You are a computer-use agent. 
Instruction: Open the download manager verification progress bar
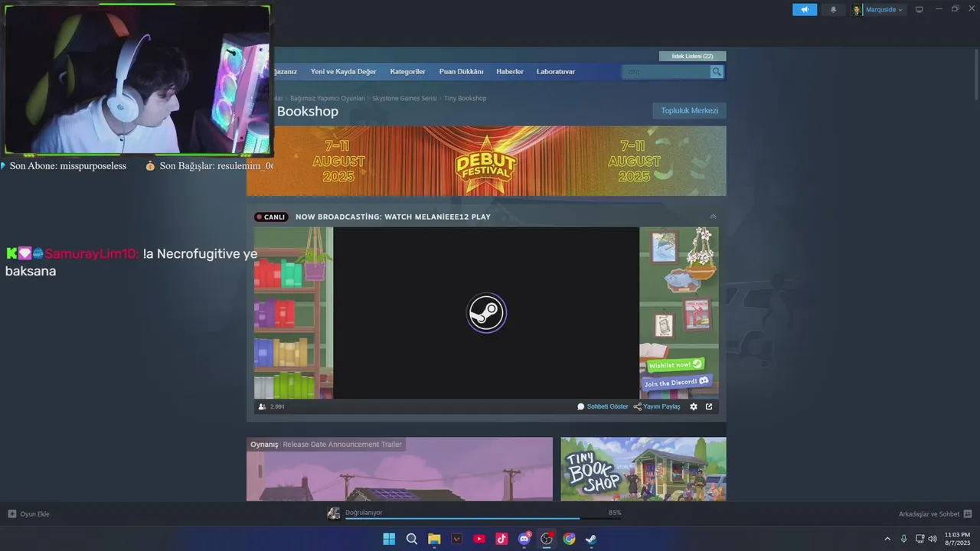483,518
